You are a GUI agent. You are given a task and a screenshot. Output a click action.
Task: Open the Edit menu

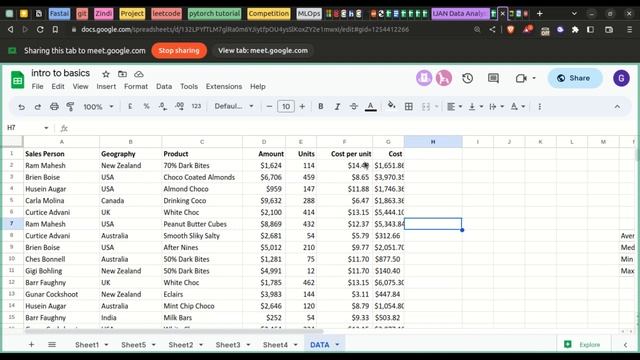58,87
